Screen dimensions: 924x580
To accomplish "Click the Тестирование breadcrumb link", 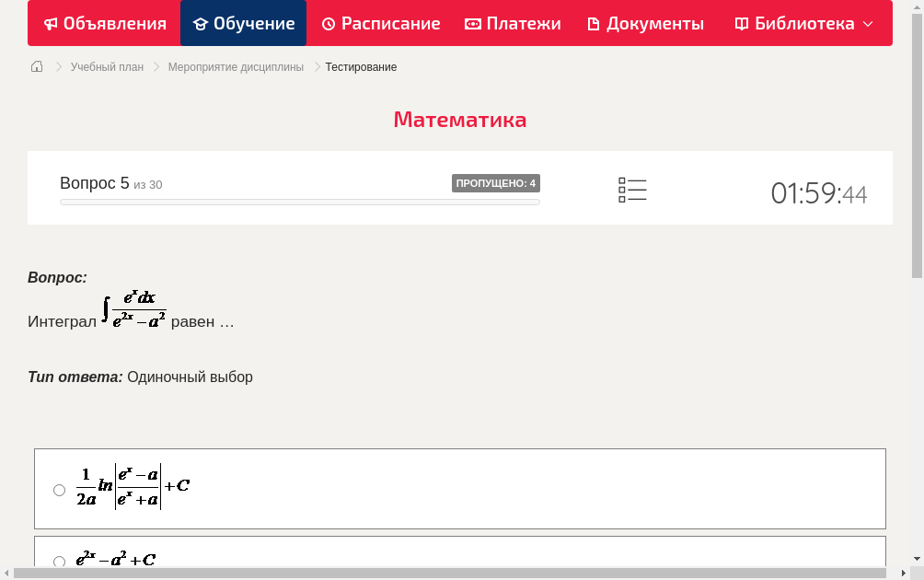I will coord(360,66).
